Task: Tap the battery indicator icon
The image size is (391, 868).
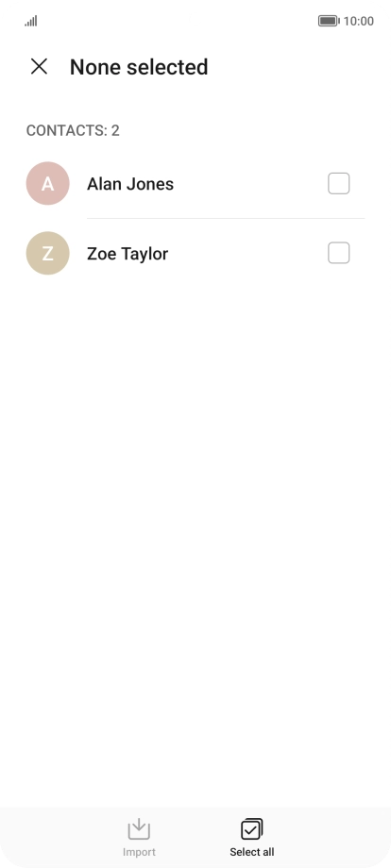Action: click(329, 21)
